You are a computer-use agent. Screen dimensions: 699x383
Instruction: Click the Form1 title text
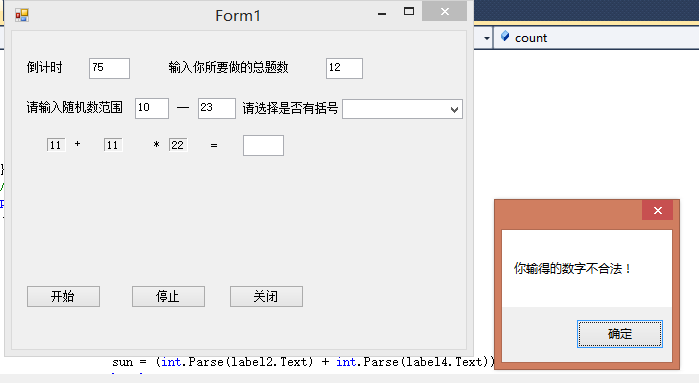[x=238, y=16]
